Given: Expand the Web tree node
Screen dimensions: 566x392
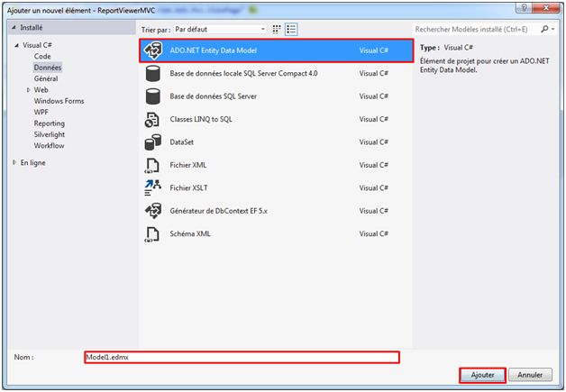Looking at the screenshot, I should [29, 90].
